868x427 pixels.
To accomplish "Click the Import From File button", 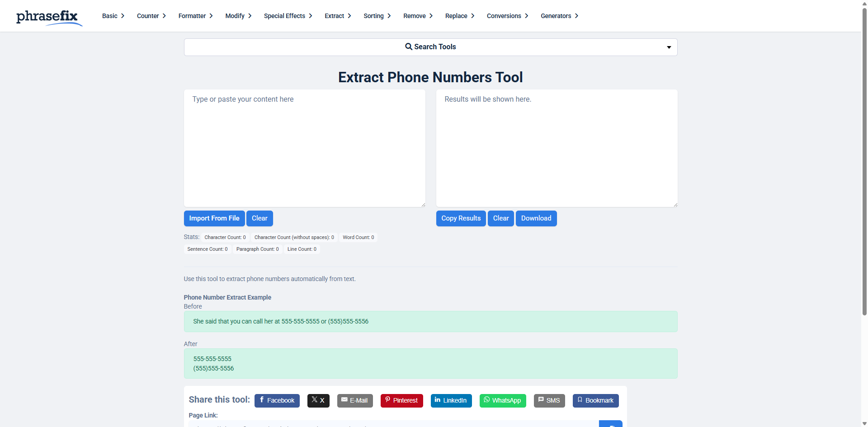I will [x=214, y=218].
